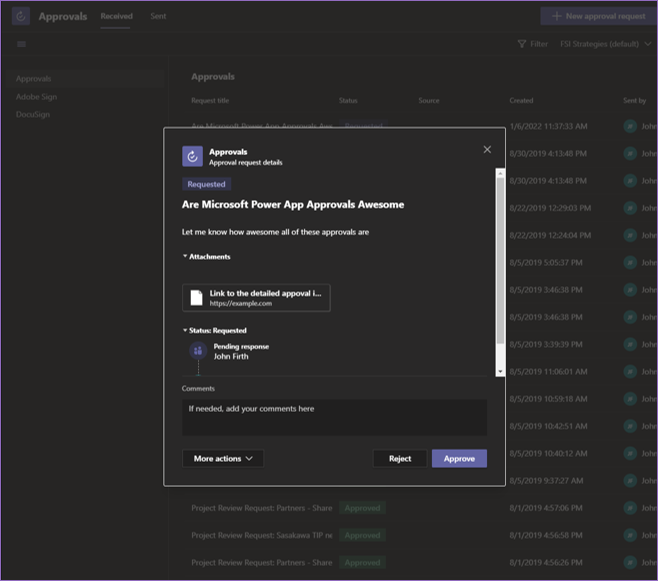This screenshot has height=581, width=658.
Task: Click the dialog's vertical scrollbar thumb
Action: [500, 261]
